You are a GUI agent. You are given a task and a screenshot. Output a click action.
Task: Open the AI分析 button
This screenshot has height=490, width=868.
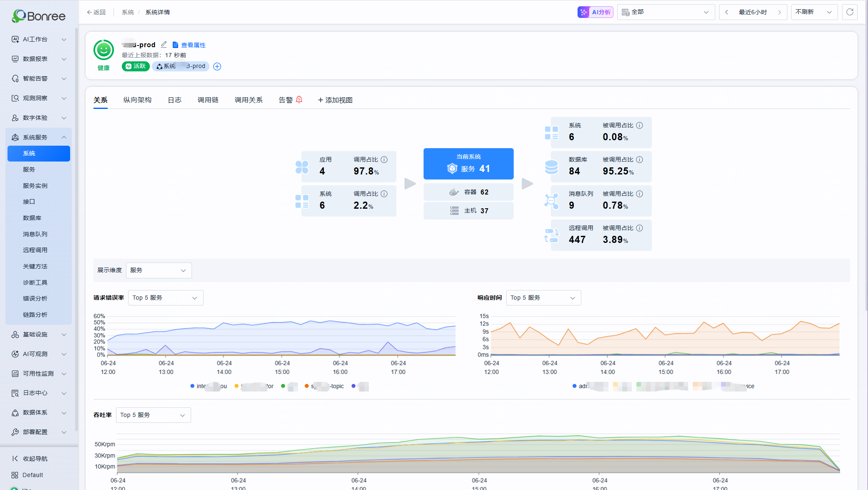tap(595, 12)
